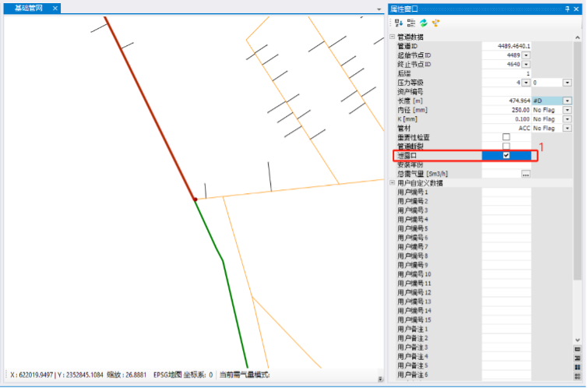Click the properties panel scroll down arrow

pyautogui.click(x=577, y=340)
